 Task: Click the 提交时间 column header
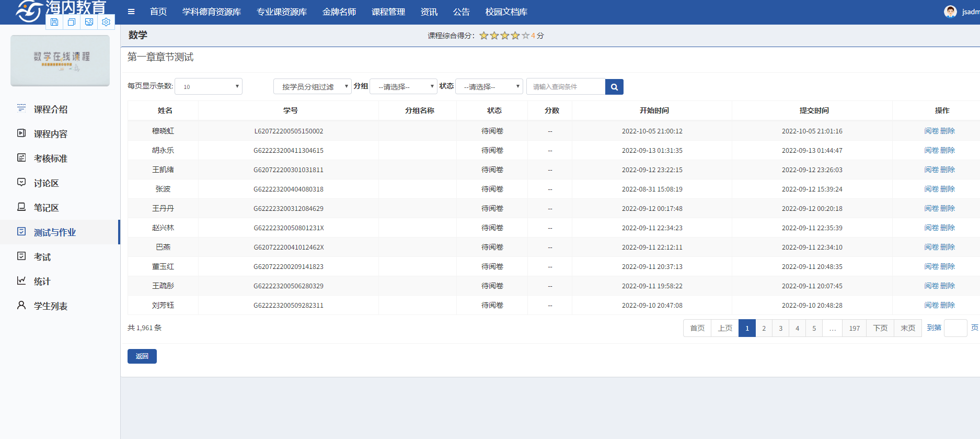814,110
